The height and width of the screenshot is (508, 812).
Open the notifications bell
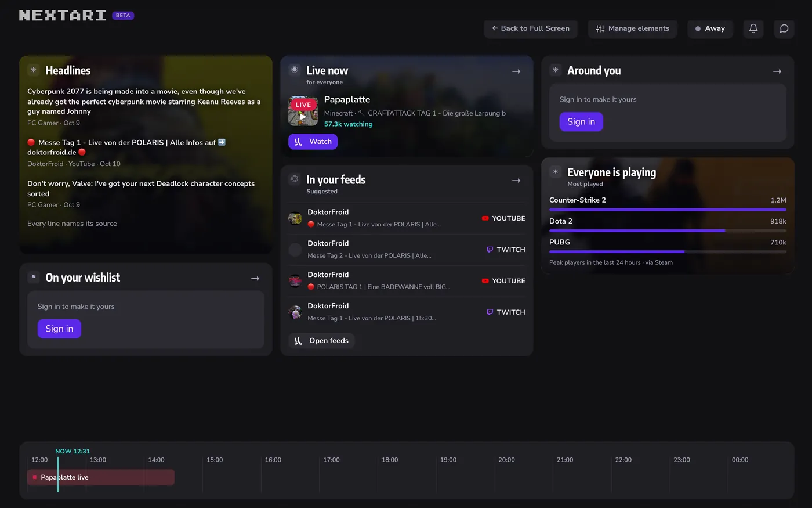[x=753, y=28]
